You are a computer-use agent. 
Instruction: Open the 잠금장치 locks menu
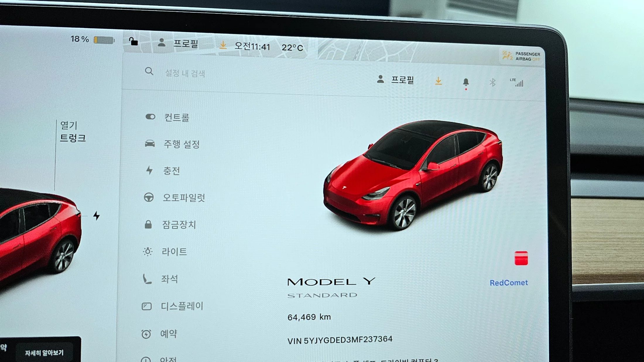[x=179, y=225]
